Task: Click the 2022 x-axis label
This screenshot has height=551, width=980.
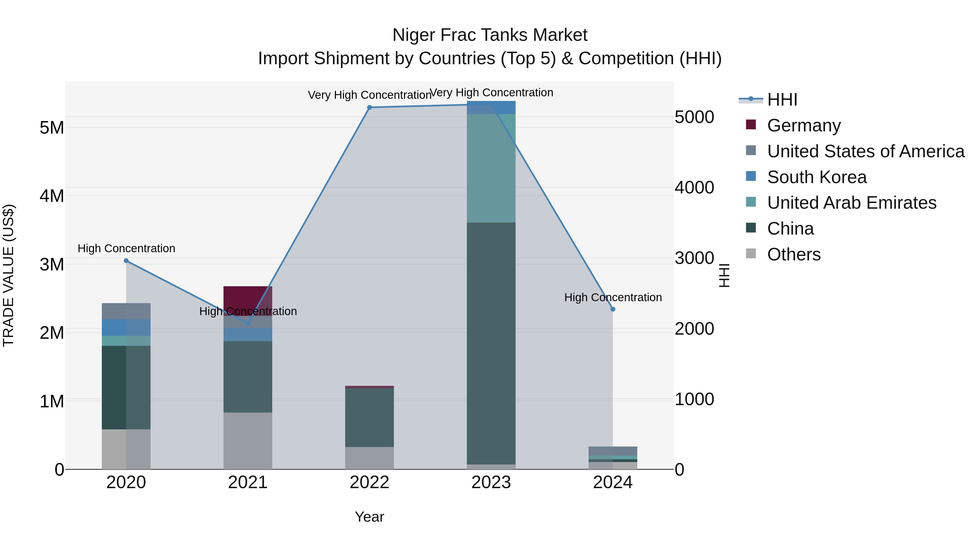Action: [x=369, y=482]
